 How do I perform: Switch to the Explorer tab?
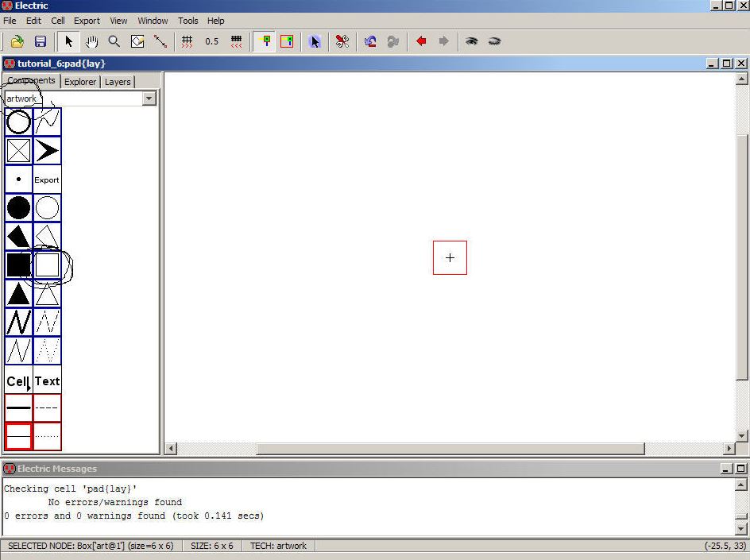(80, 82)
